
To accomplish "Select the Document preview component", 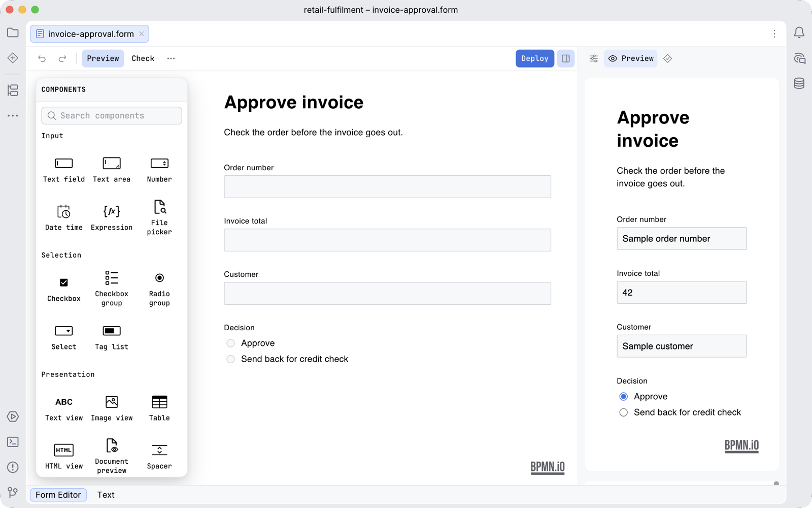I will pos(112,456).
